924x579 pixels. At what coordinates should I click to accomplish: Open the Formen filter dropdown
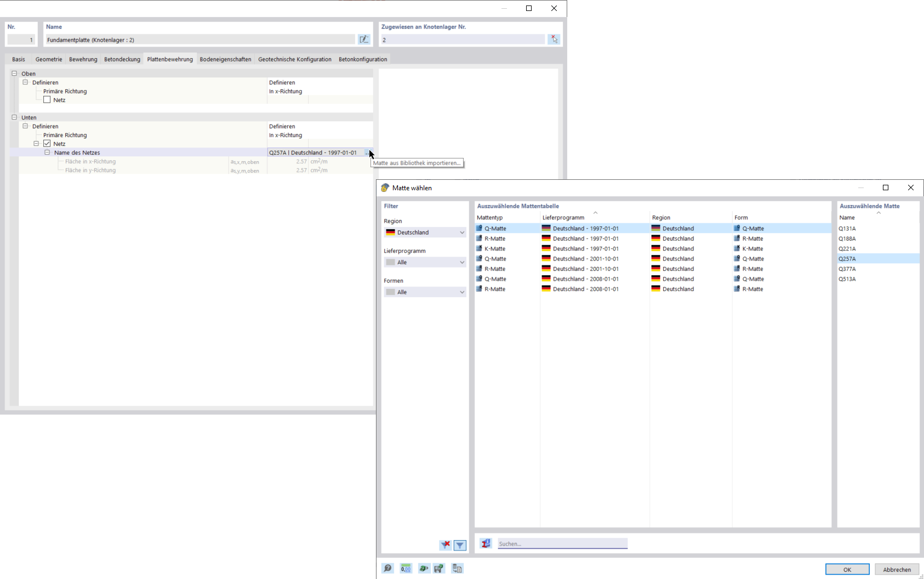pyautogui.click(x=425, y=292)
